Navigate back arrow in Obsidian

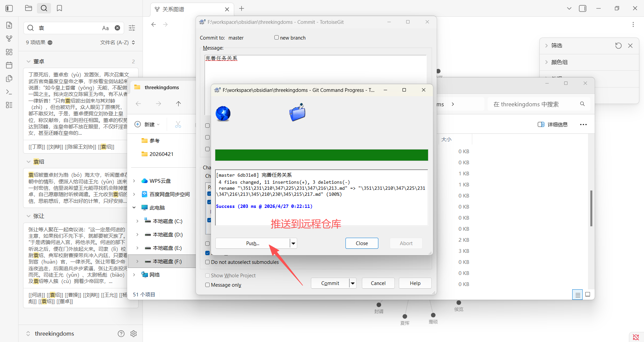pos(153,24)
